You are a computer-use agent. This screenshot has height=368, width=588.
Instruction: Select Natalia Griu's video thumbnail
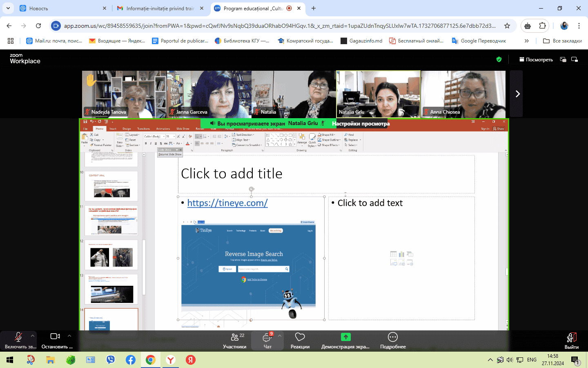(x=378, y=94)
